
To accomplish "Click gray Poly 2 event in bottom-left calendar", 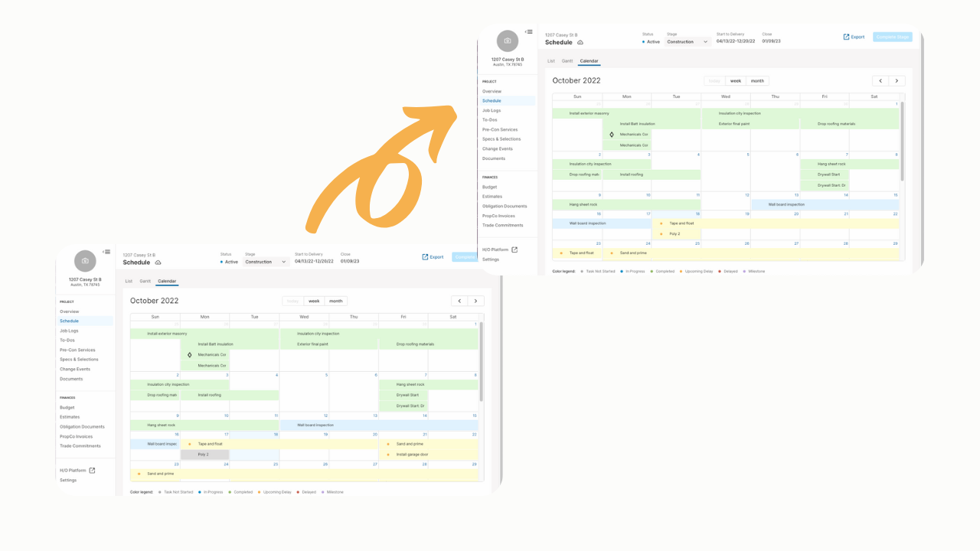I will 205,455.
